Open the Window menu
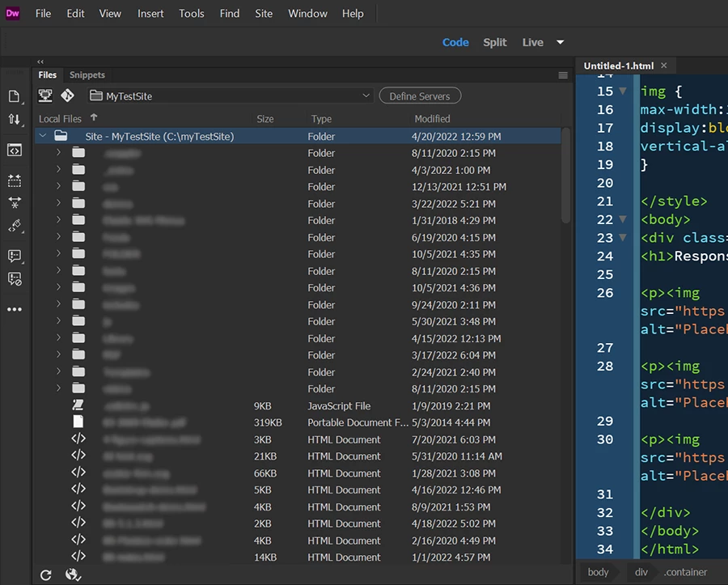 click(x=307, y=14)
